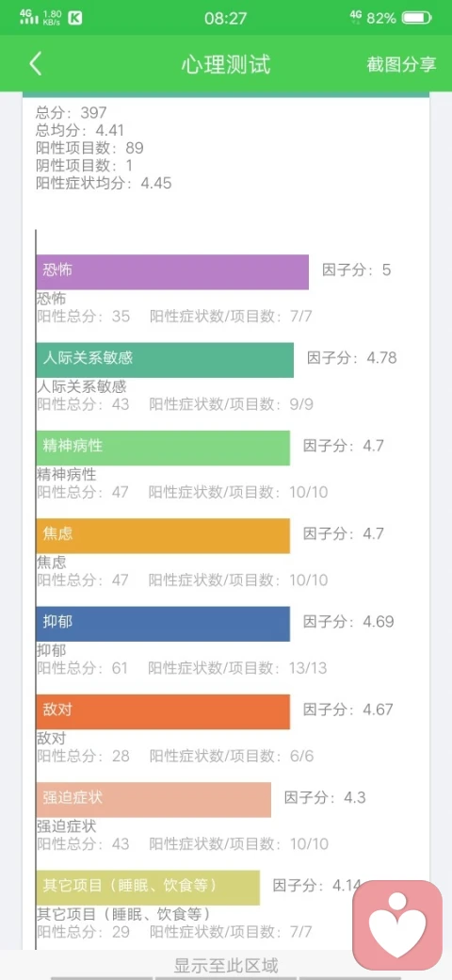
Task: Tap the back arrow icon
Action: 36,64
